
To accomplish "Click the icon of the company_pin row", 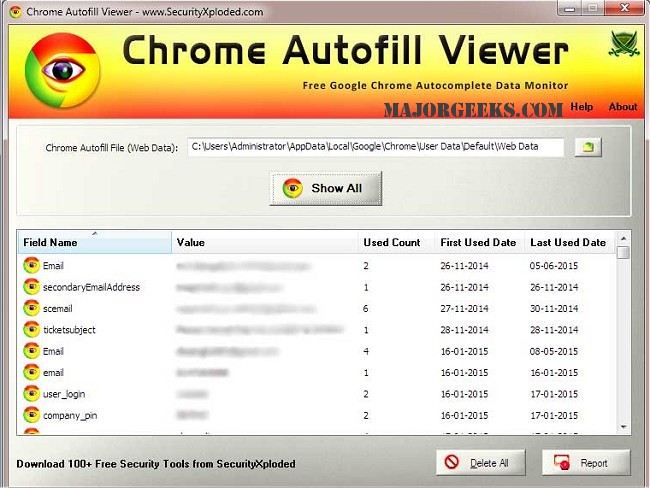I will [x=32, y=415].
